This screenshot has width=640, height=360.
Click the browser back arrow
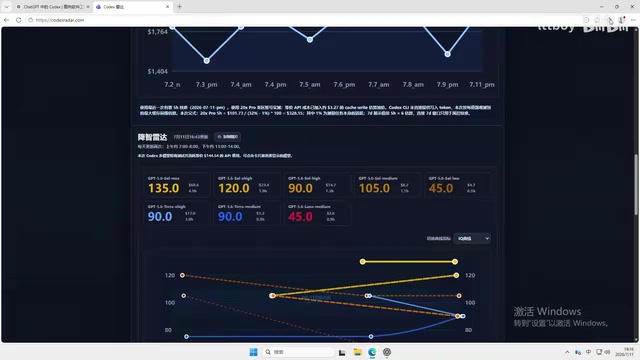[x=7, y=20]
